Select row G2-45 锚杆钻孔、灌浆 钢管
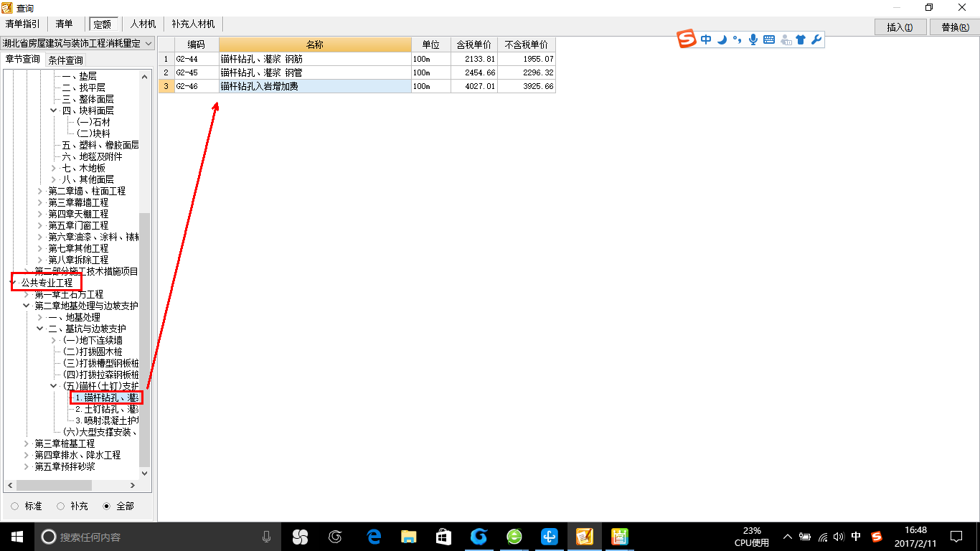Screen dimensions: 980x551 pos(357,72)
